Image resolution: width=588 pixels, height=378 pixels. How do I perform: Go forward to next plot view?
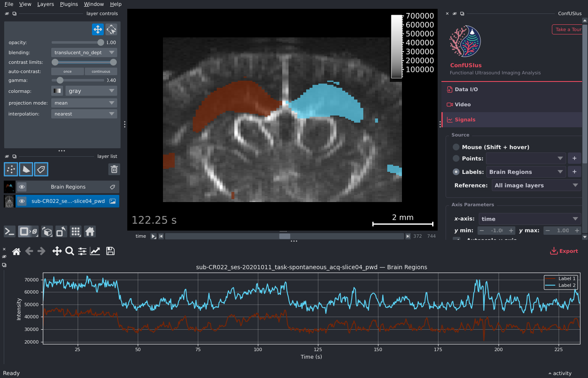41,251
